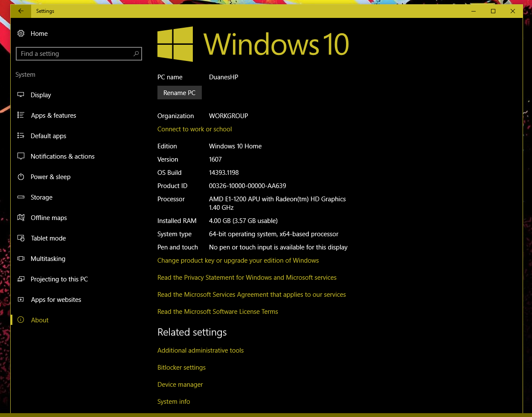Click the System category heading
The image size is (532, 417).
(25, 74)
